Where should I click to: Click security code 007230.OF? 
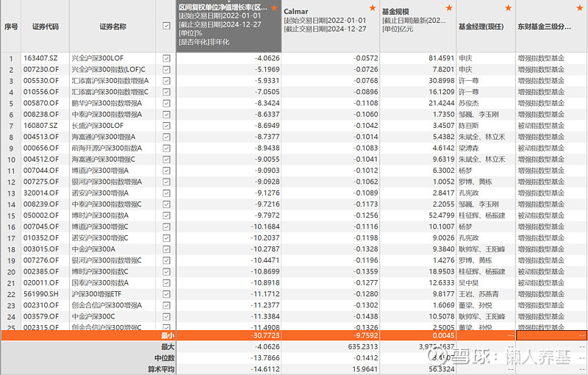[41, 69]
